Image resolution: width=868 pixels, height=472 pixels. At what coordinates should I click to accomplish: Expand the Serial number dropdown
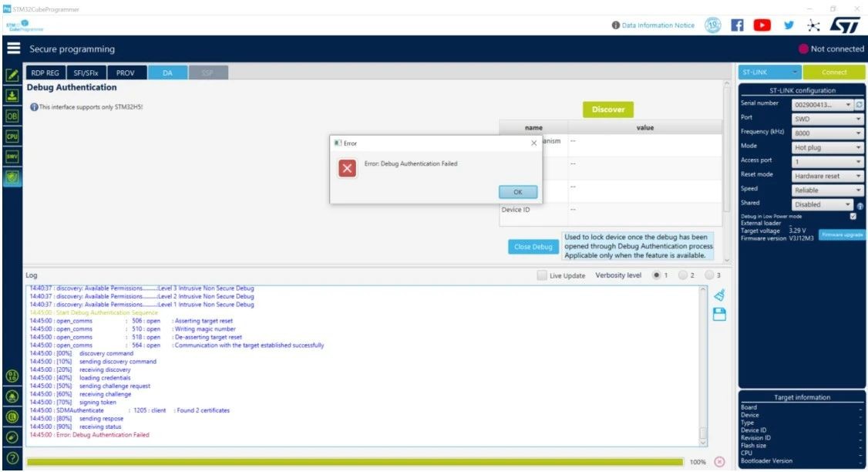822,105
